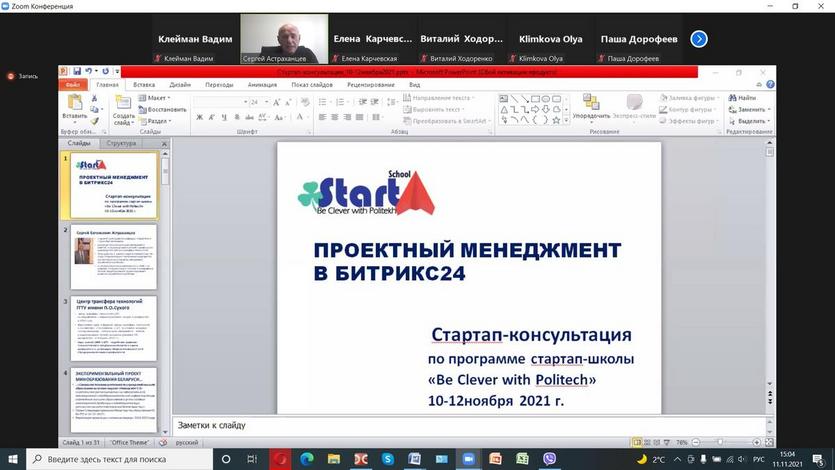Switch to the Дизайн ribbon tab

(180, 85)
